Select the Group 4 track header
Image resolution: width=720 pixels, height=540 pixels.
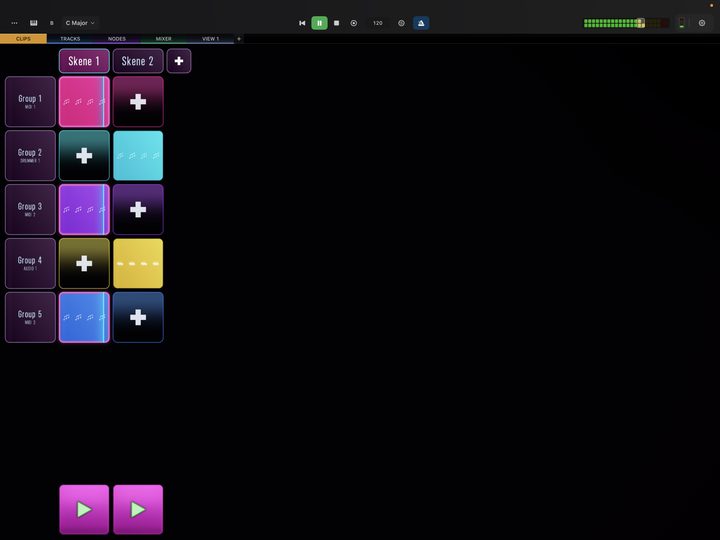coord(30,263)
